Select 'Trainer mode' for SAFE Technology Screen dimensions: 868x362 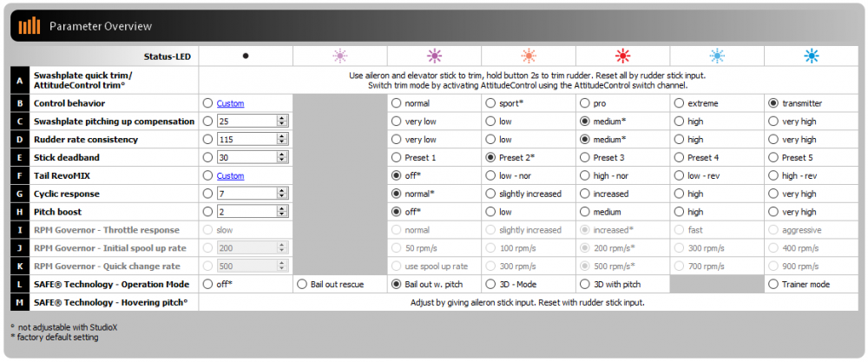coord(774,284)
